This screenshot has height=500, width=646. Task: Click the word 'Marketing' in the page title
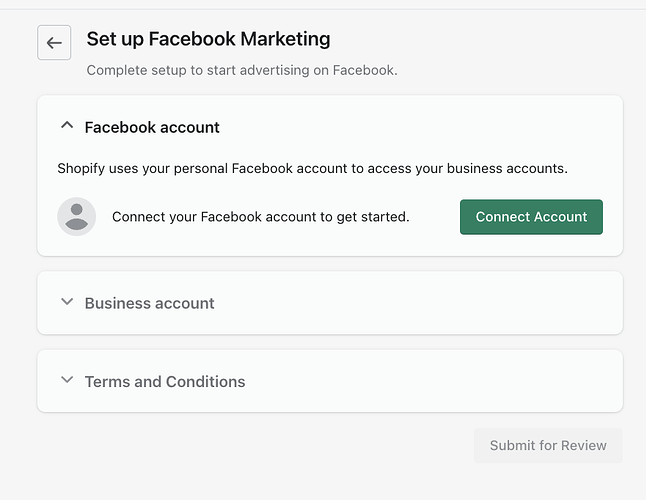(281, 40)
